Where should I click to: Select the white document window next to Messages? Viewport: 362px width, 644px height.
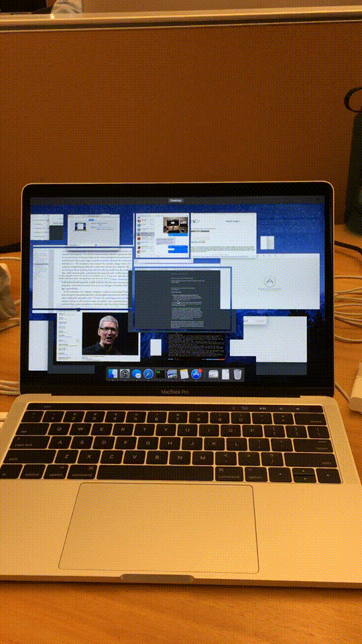point(224,235)
